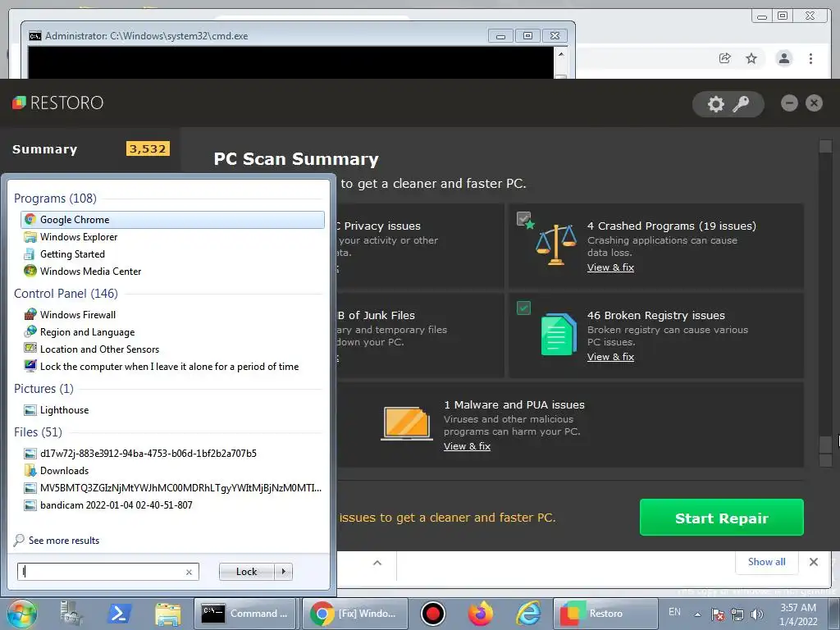Click the volume speaker tray icon
The width and height of the screenshot is (840, 630).
(757, 614)
